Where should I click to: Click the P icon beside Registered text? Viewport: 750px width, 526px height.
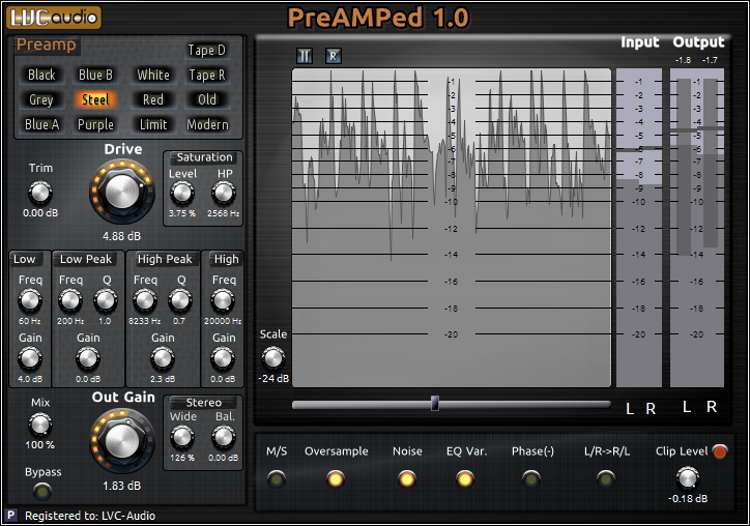pyautogui.click(x=11, y=515)
